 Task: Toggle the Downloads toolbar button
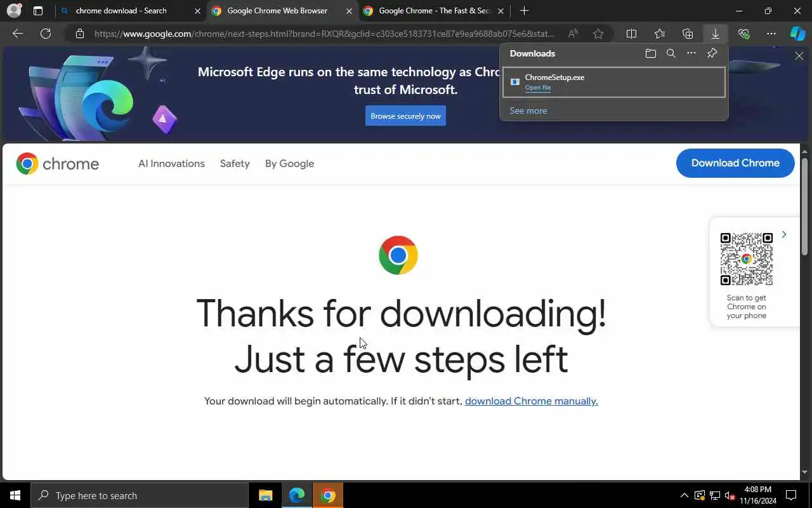[716, 34]
